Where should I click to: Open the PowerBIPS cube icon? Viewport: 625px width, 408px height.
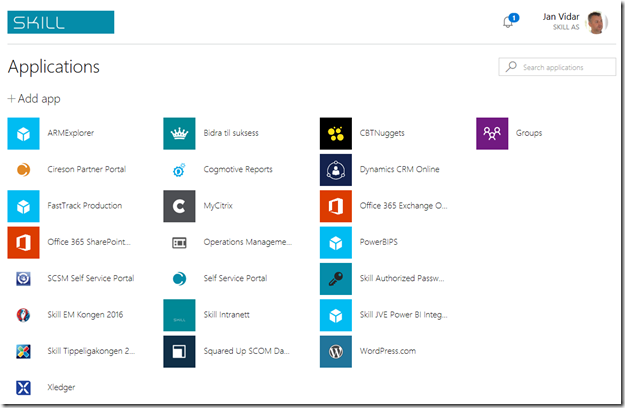pyautogui.click(x=336, y=243)
